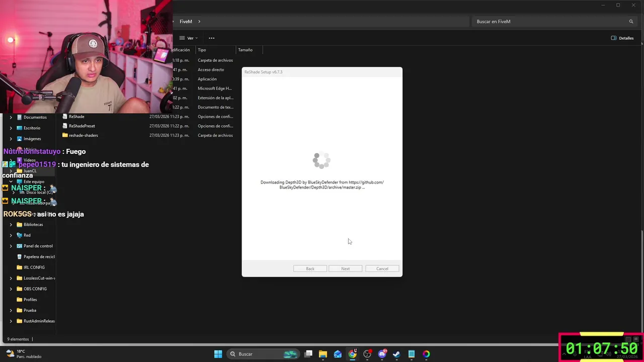Select the LosslessCut-win folder label
Screen dimensions: 644x362
pos(39,278)
